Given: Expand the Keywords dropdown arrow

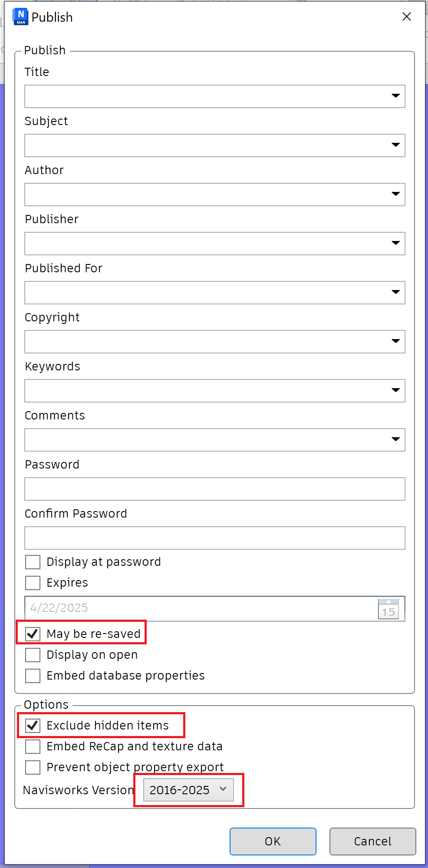Looking at the screenshot, I should click(x=395, y=390).
